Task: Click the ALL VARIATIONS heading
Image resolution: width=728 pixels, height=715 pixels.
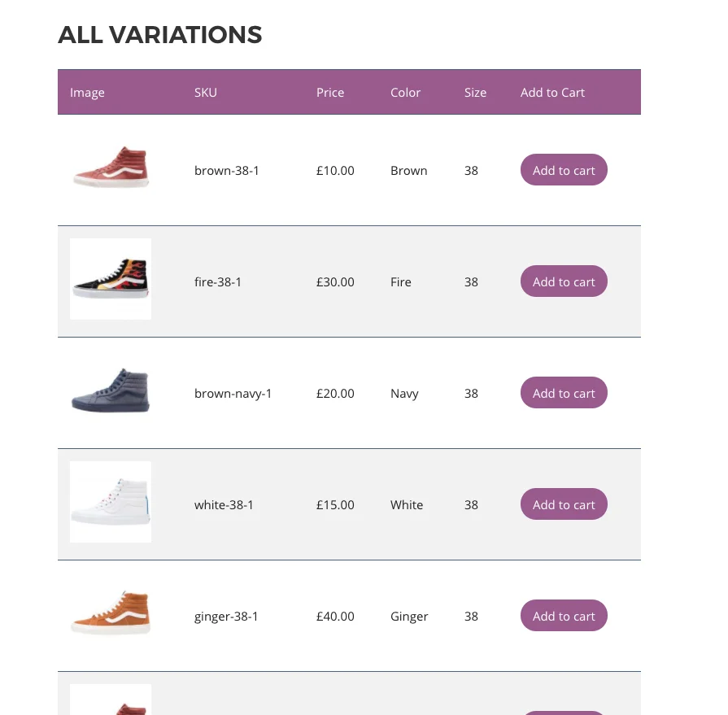Action: click(159, 34)
